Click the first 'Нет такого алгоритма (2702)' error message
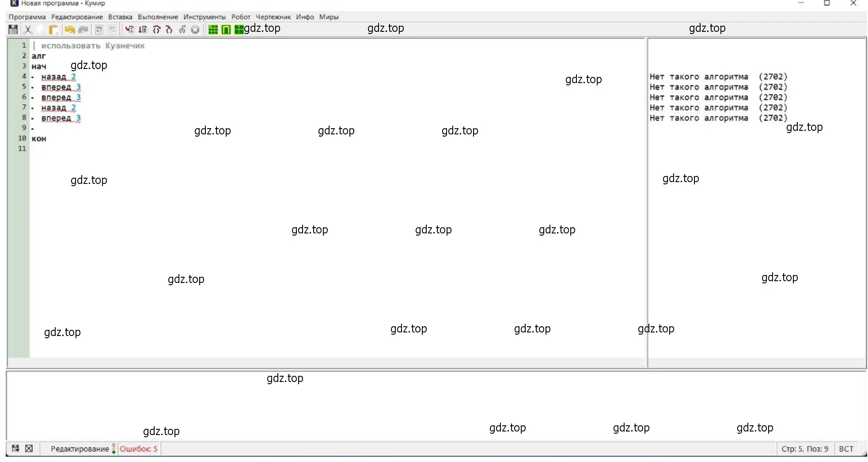 (718, 76)
